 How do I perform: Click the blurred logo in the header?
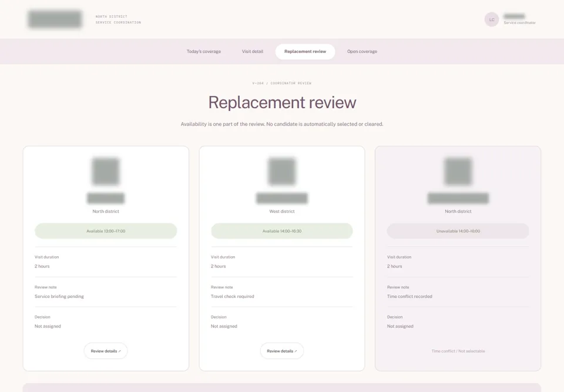point(55,19)
